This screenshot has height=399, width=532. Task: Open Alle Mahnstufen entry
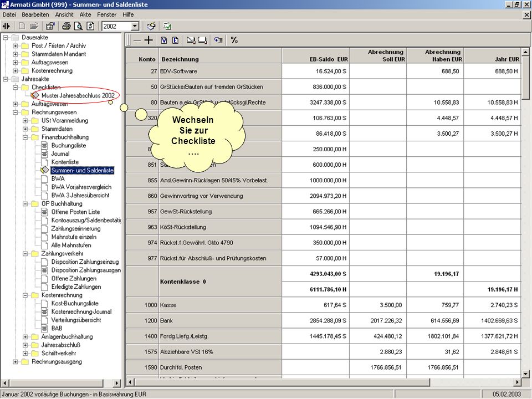point(71,245)
